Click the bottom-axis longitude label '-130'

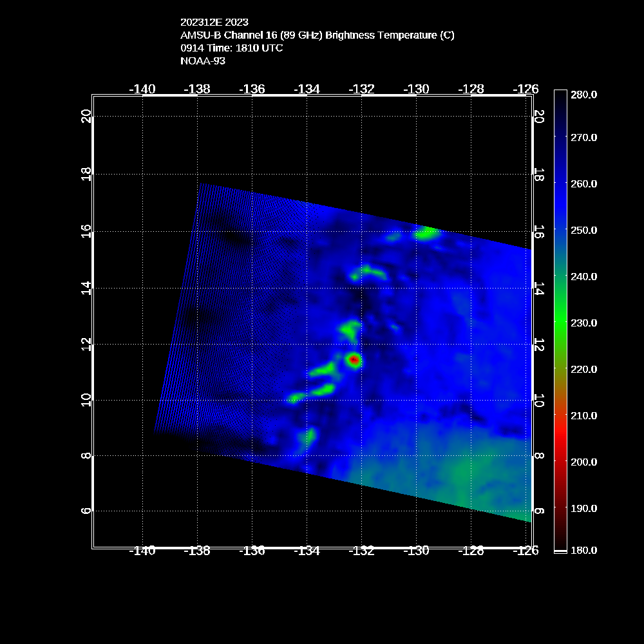coord(417,551)
